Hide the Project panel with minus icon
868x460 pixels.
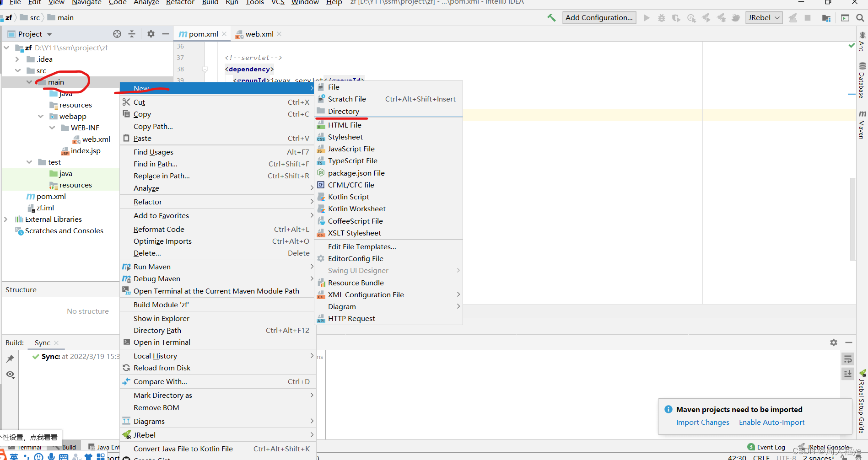(x=165, y=34)
